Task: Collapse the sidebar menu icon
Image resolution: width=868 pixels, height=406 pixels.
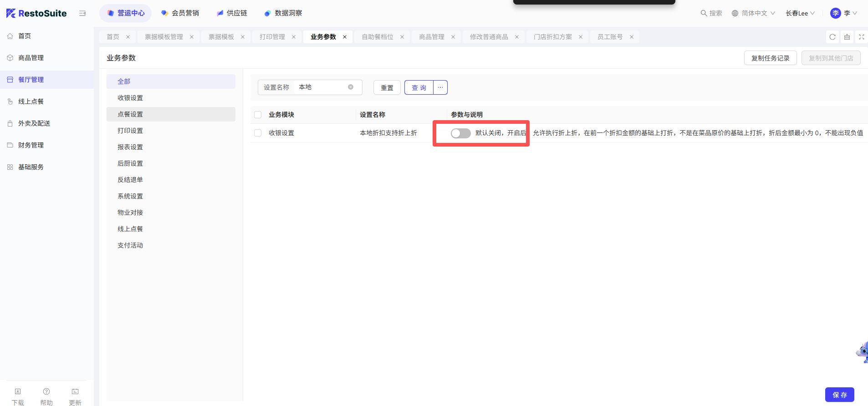Action: (82, 13)
